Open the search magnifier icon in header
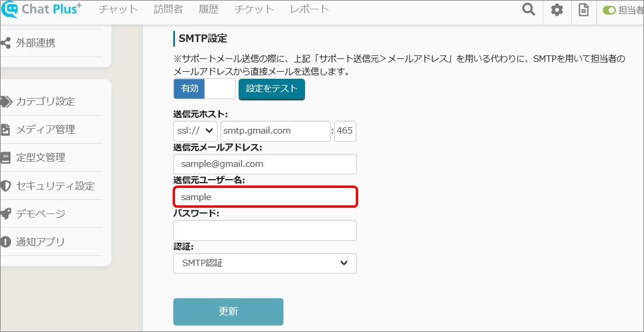The height and width of the screenshot is (332, 644). (528, 9)
